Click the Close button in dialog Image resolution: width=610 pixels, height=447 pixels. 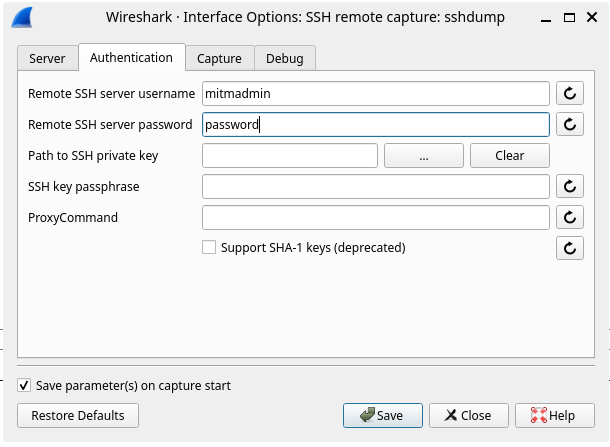(468, 415)
